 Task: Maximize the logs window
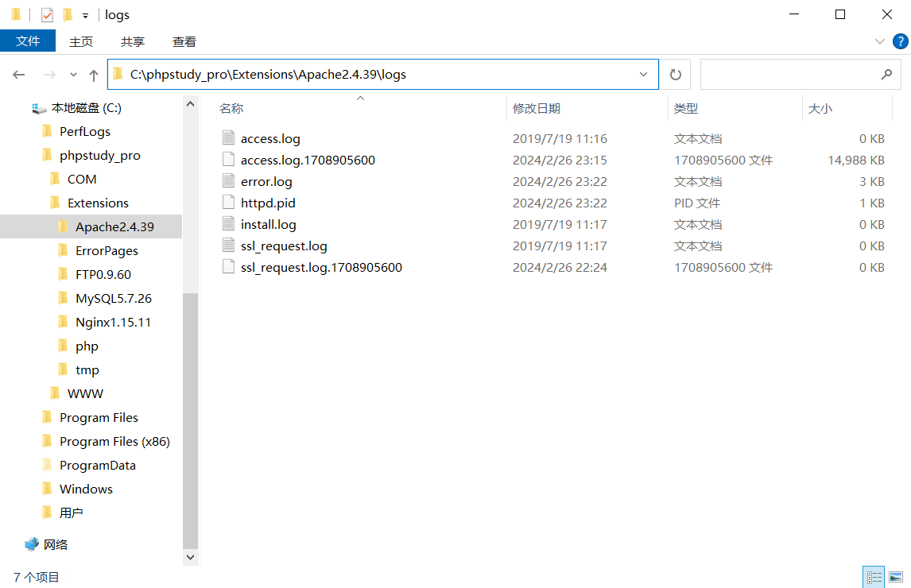pyautogui.click(x=840, y=14)
